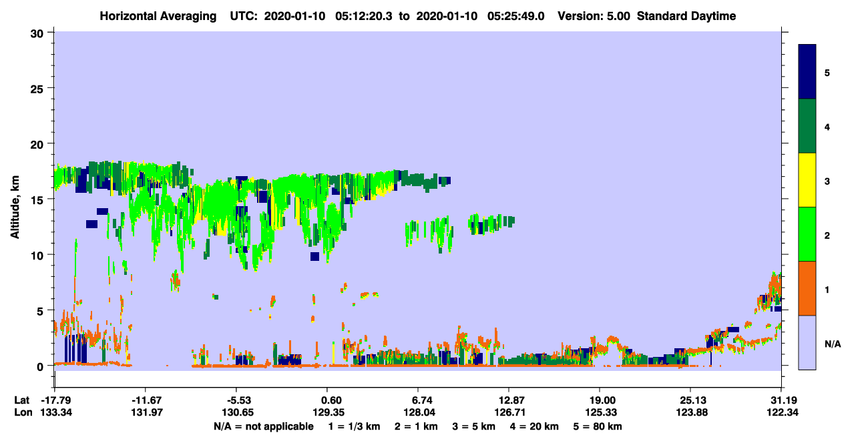The image size is (868, 445).
Task: Click the '4 = 20 km' legend entry
Action: tap(535, 426)
